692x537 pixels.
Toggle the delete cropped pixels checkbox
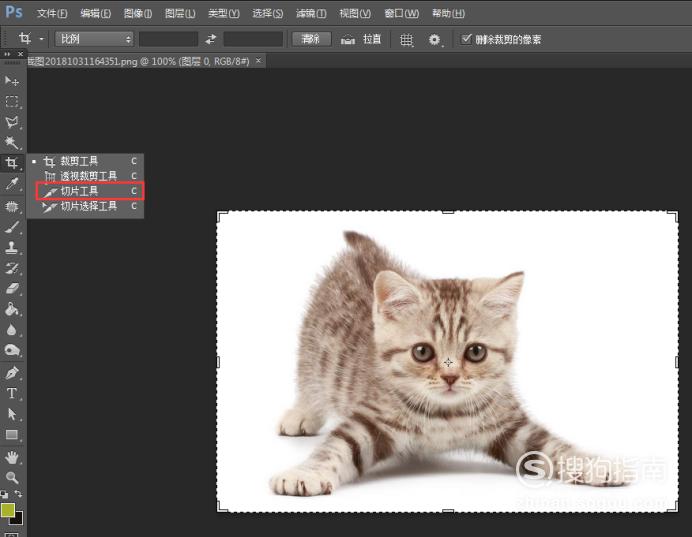[466, 39]
